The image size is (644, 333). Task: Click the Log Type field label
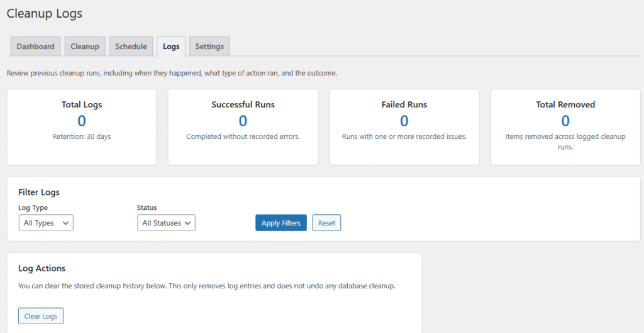33,207
